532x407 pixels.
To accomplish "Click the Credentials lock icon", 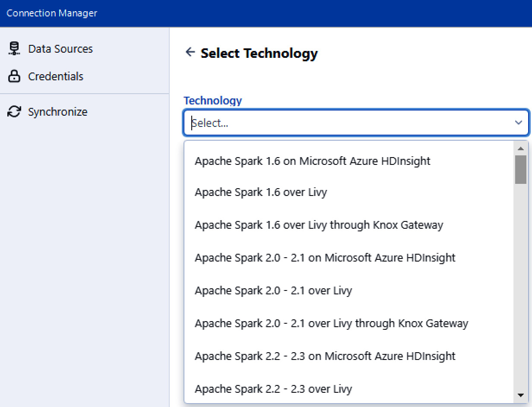I will point(14,77).
